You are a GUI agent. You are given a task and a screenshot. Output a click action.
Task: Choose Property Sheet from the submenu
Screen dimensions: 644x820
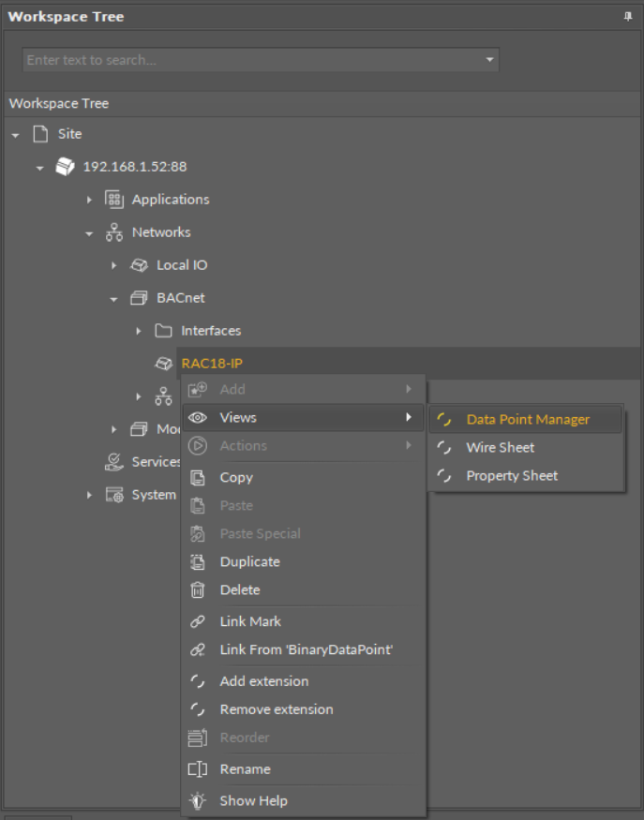click(x=511, y=476)
